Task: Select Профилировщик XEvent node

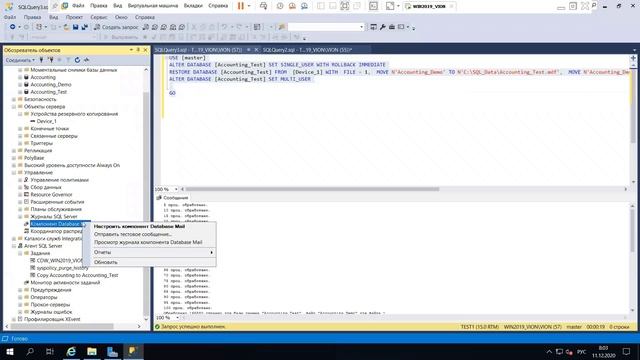Action: pyautogui.click(x=52, y=319)
